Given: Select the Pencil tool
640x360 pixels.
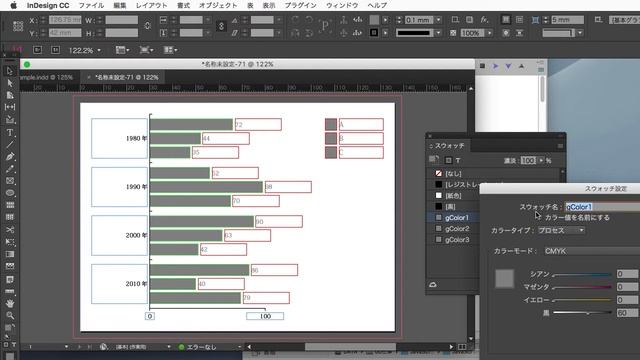Looking at the screenshot, I should pyautogui.click(x=10, y=169).
